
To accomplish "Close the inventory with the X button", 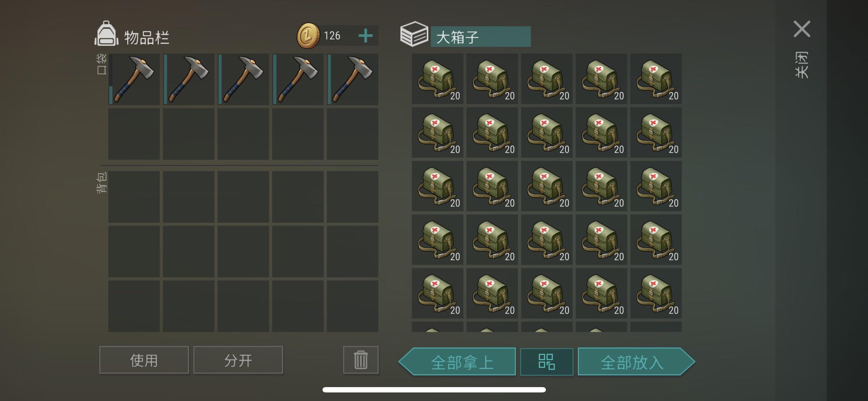I will pyautogui.click(x=802, y=29).
